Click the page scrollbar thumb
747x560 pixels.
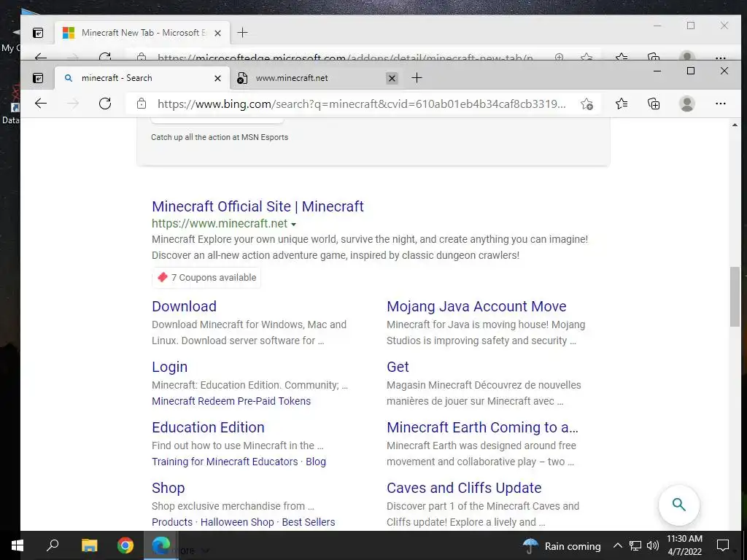point(735,297)
